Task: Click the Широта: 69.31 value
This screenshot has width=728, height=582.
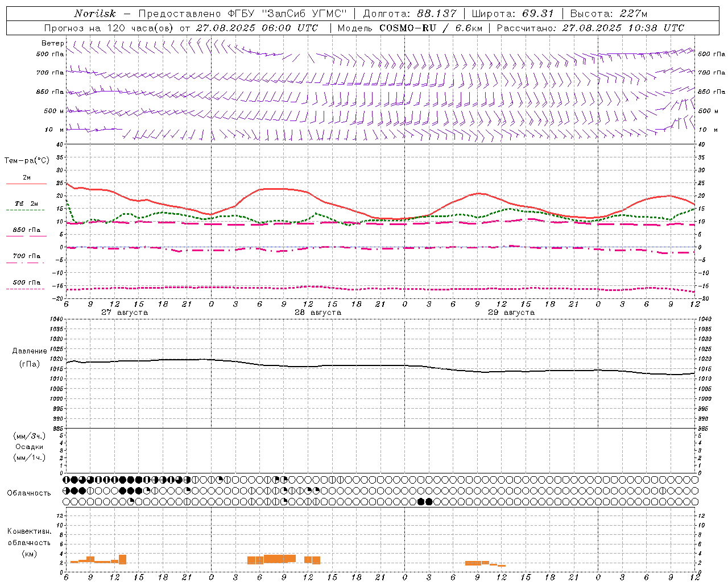Action: point(513,14)
